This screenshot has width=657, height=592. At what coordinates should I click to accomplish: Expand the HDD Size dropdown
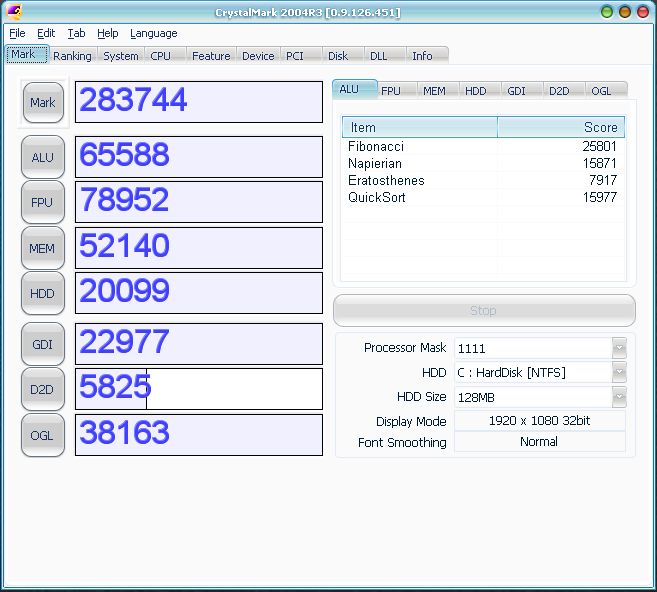click(619, 397)
